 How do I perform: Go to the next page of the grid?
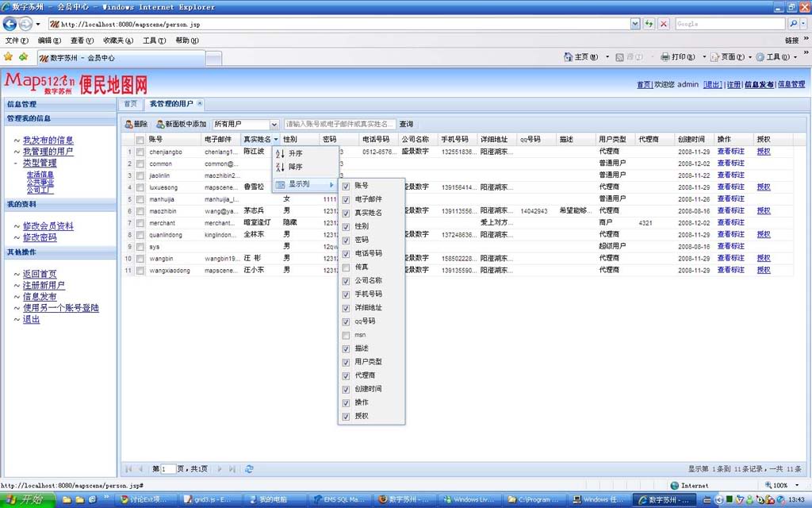click(x=220, y=468)
